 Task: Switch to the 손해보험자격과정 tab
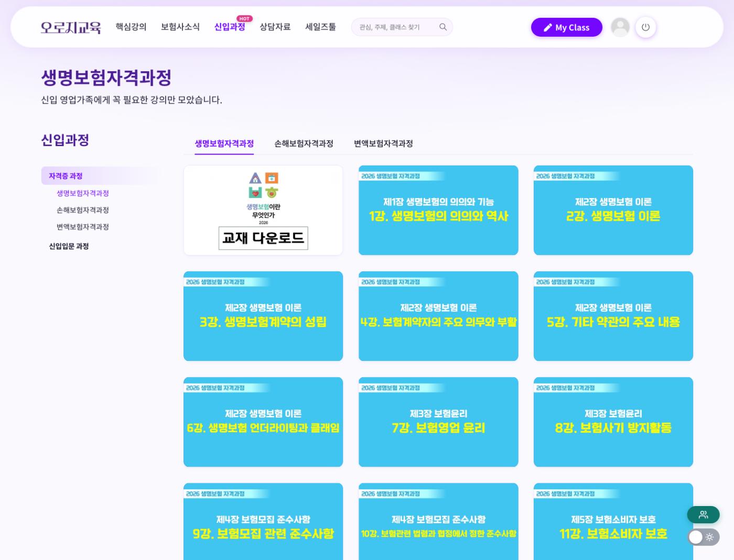point(304,144)
